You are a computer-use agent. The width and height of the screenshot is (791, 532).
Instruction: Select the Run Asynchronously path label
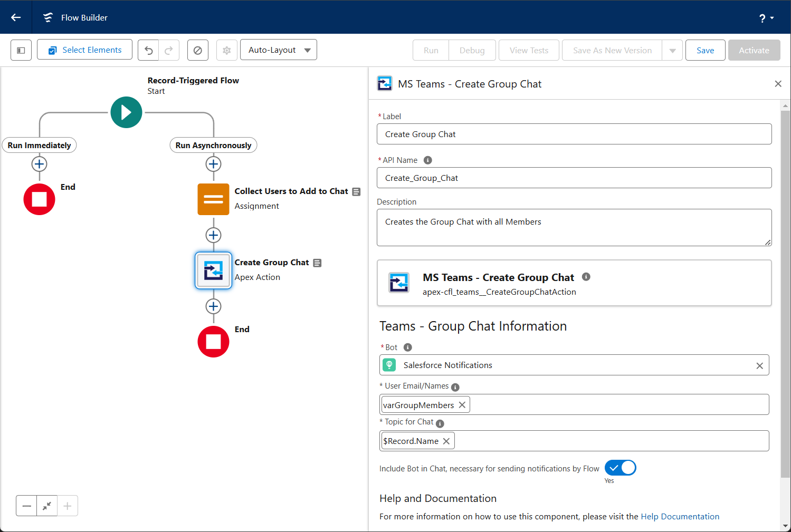pyautogui.click(x=213, y=146)
